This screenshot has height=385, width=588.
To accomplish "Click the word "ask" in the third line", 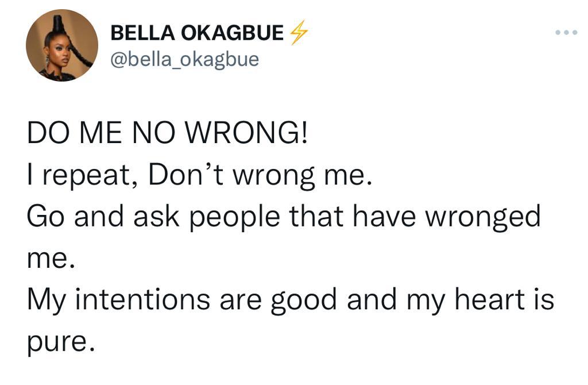I will pyautogui.click(x=156, y=217).
